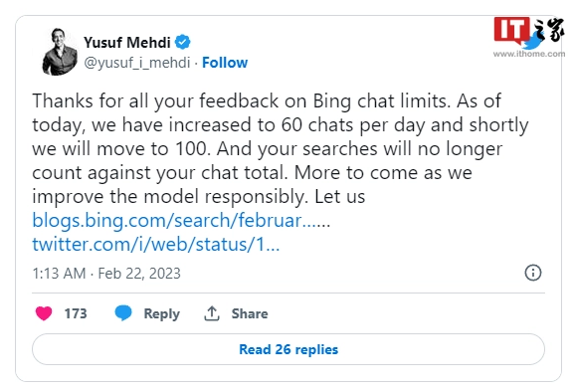Read 26 replies

point(288,349)
